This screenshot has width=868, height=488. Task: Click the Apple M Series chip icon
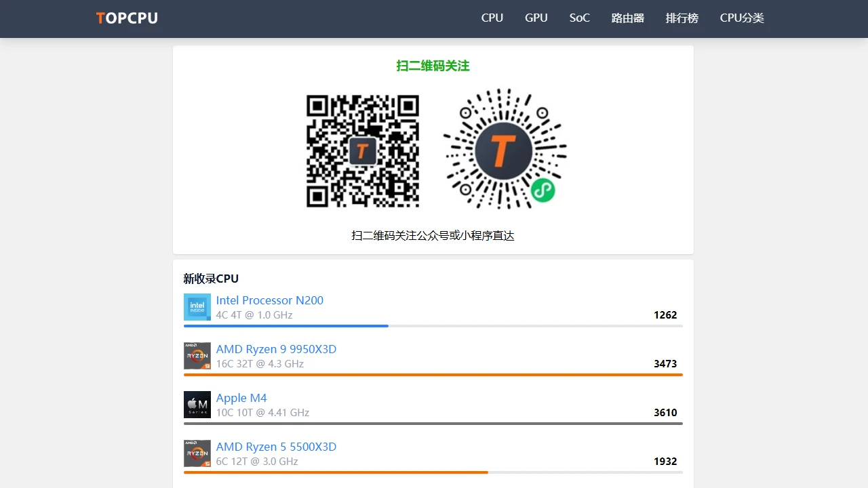(197, 405)
